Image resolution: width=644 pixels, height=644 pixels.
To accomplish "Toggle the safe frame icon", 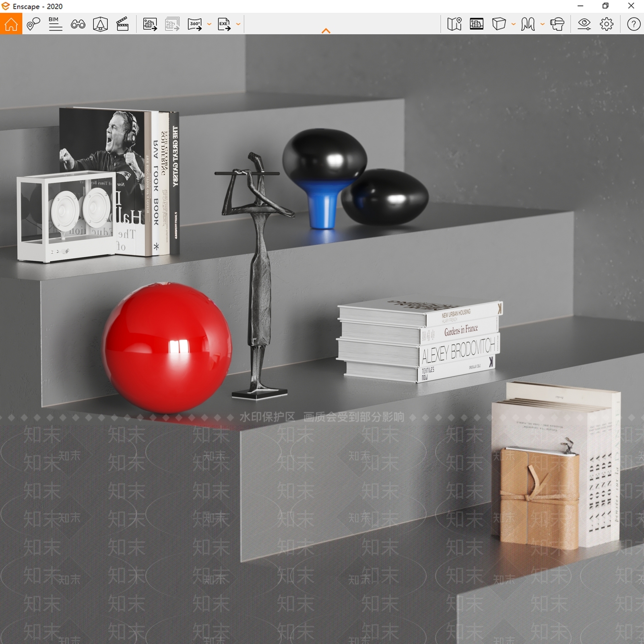I will coord(100,24).
